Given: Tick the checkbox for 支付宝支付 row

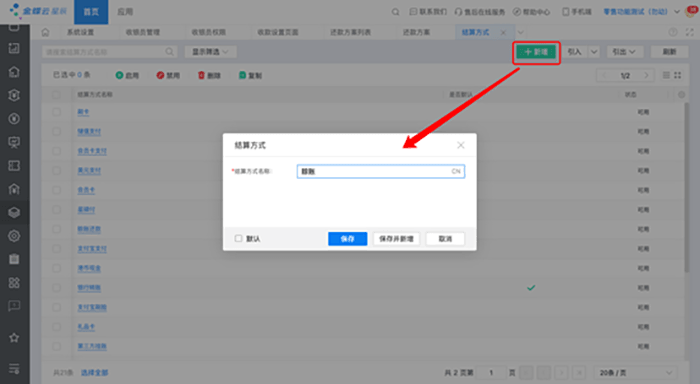Looking at the screenshot, I should (x=56, y=249).
